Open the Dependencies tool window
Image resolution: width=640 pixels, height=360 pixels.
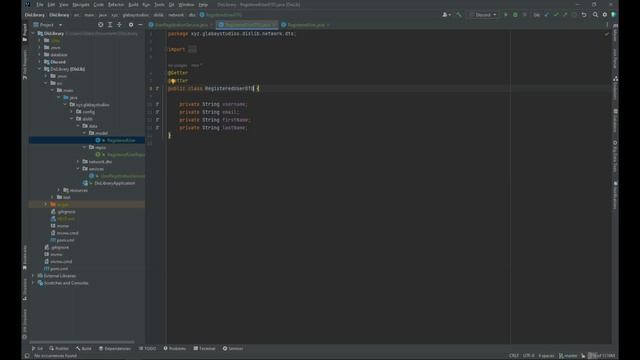(x=115, y=349)
